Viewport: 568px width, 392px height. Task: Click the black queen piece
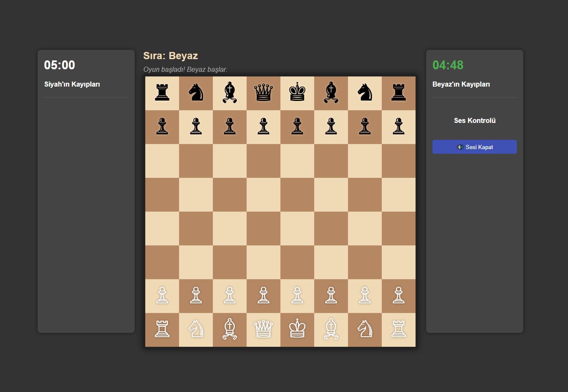[264, 93]
